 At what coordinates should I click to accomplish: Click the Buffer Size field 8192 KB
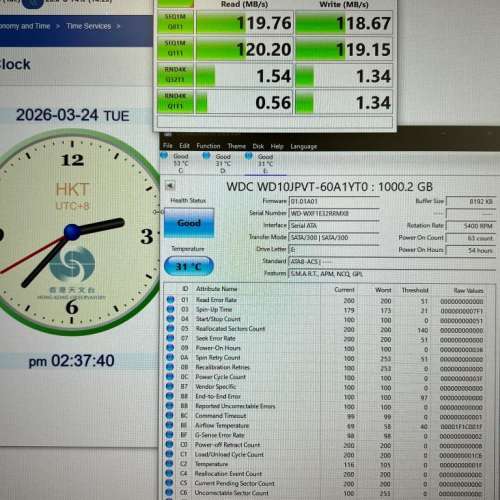tap(471, 201)
